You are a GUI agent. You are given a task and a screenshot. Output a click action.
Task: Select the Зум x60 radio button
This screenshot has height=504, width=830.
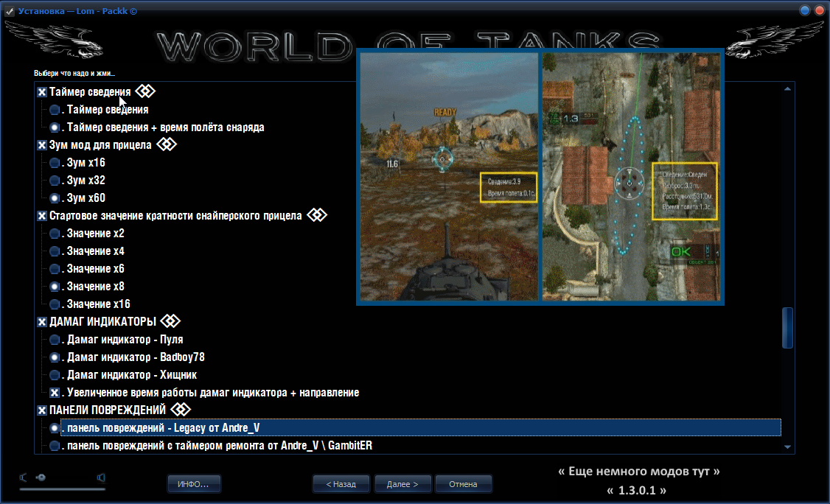(x=54, y=198)
